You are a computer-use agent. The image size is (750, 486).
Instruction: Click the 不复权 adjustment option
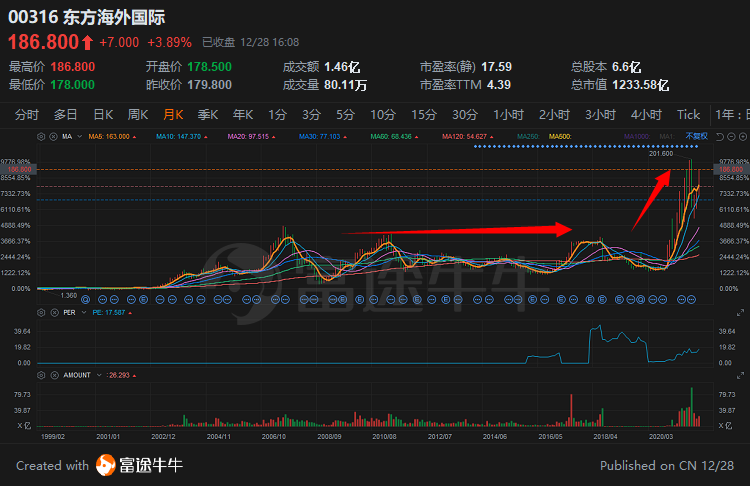click(696, 135)
